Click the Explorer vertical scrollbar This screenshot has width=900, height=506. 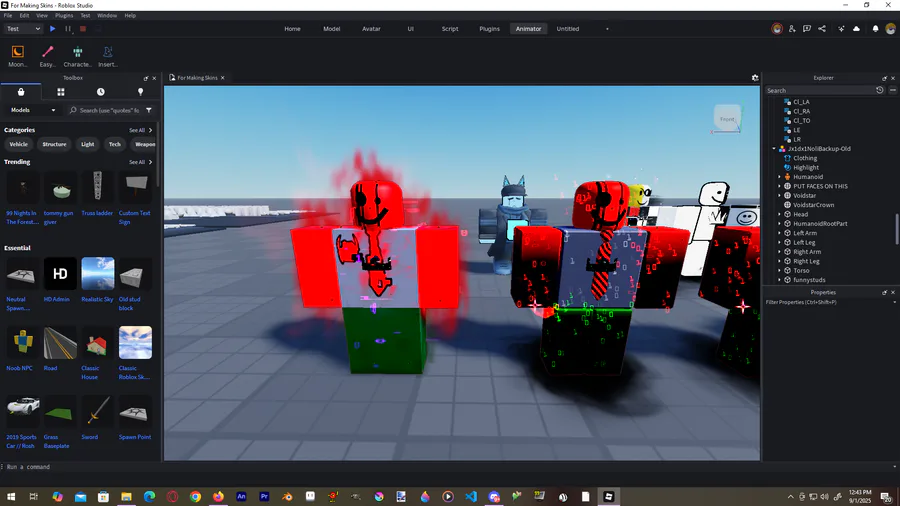coord(896,228)
